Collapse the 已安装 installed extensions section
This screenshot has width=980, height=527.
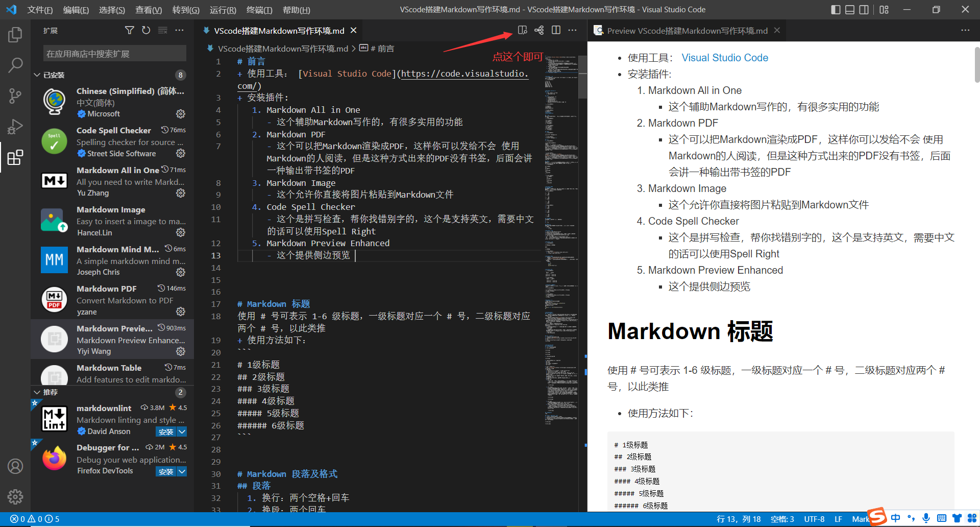coord(37,75)
